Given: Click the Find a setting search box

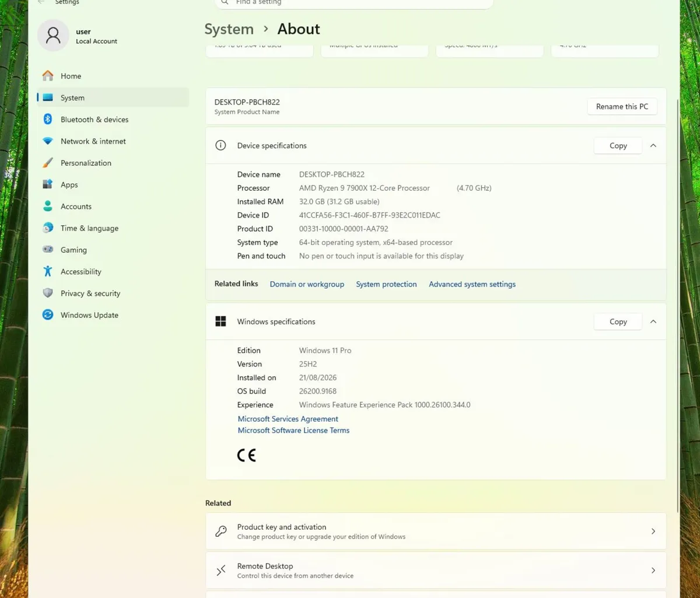Looking at the screenshot, I should (x=354, y=4).
